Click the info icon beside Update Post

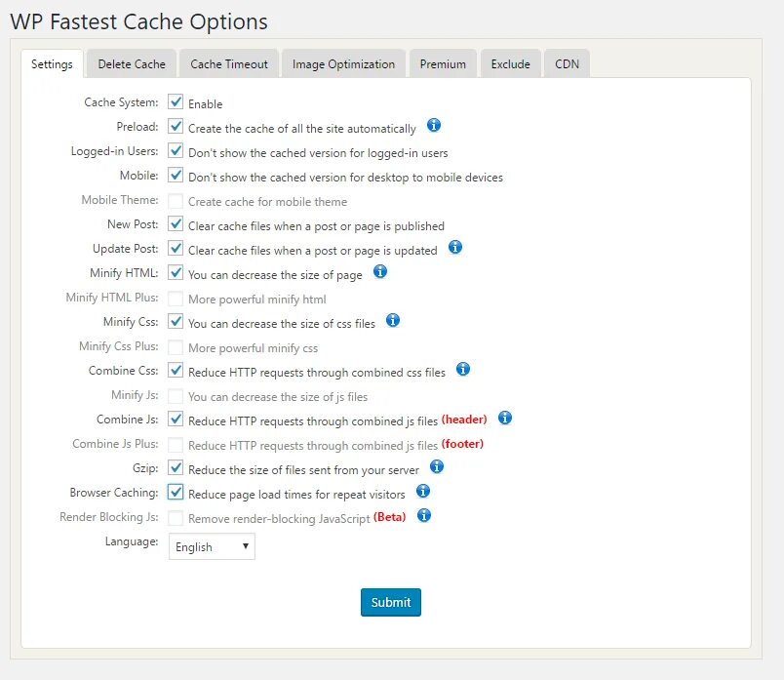coord(455,248)
